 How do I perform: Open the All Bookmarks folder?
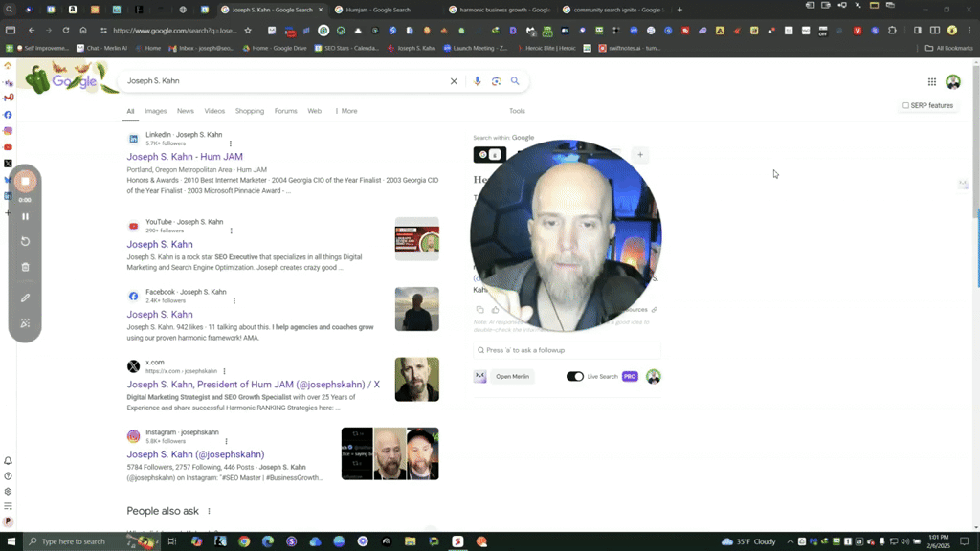948,48
